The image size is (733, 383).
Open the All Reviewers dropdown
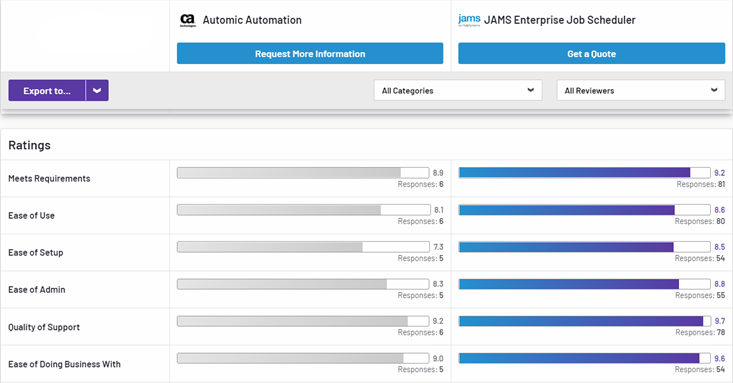(x=641, y=90)
